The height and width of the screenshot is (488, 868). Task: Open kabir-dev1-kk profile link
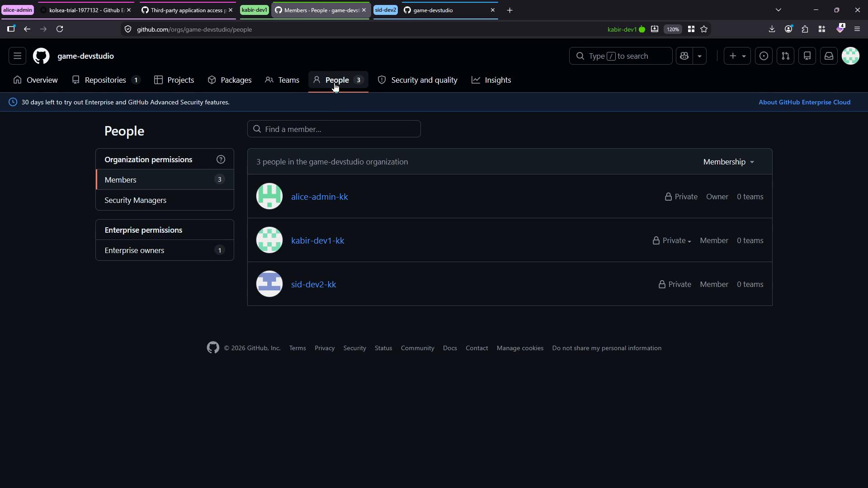tap(318, 240)
